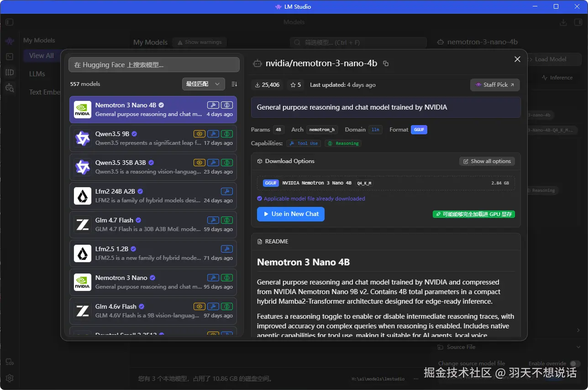Image resolution: width=588 pixels, height=390 pixels.
Task: Click 'Applicable model file already downloaded' text
Action: [315, 199]
